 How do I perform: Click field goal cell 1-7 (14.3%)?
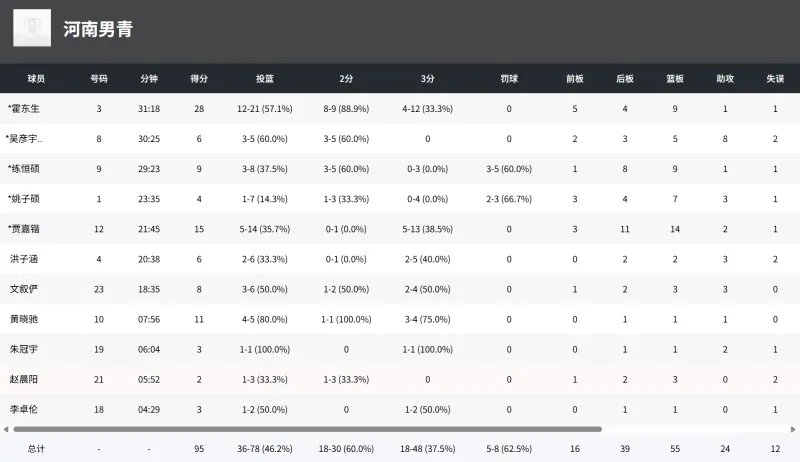tap(265, 199)
